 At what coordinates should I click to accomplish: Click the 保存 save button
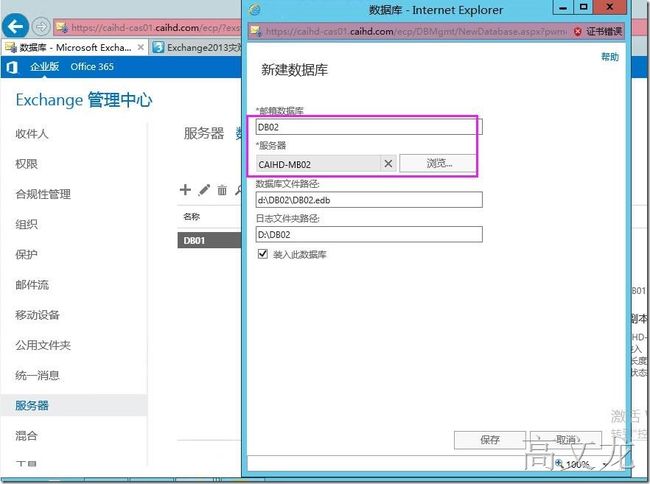coord(490,440)
